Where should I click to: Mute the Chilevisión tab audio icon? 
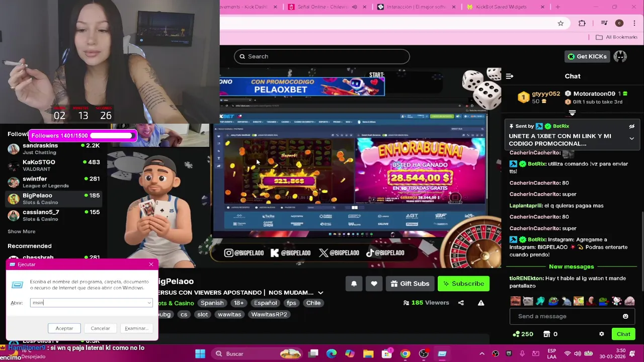coord(354,7)
